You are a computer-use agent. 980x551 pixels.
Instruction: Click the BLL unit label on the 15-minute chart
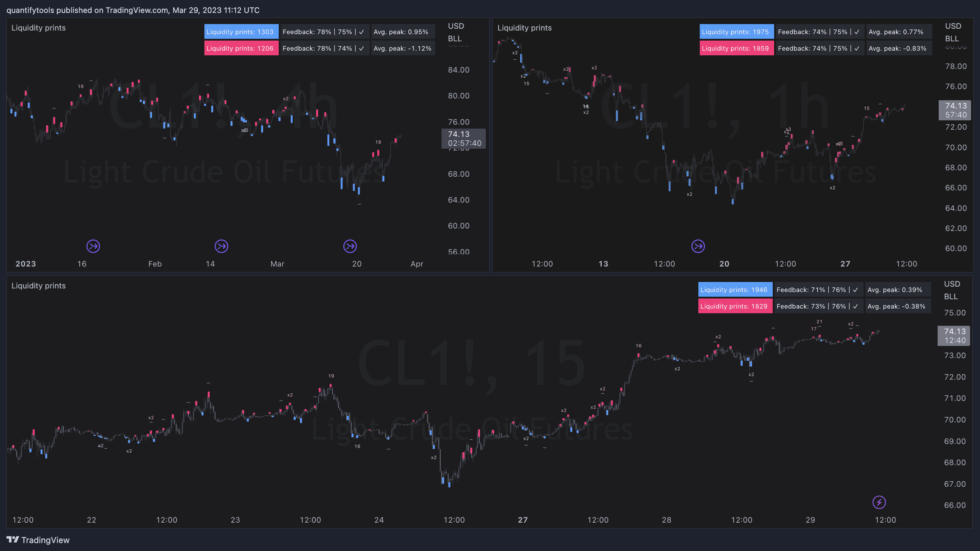click(x=950, y=296)
